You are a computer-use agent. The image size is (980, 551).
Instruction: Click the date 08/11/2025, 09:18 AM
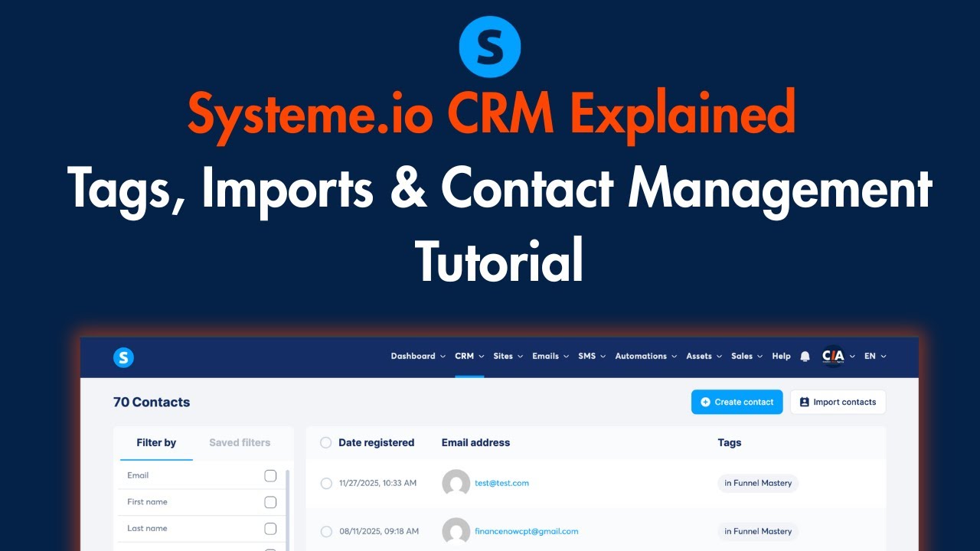tap(378, 531)
